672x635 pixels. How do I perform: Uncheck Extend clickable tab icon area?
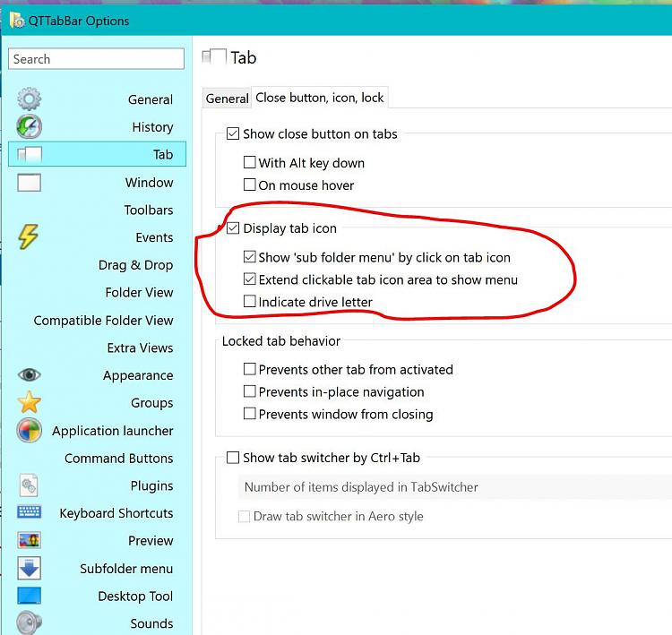249,279
